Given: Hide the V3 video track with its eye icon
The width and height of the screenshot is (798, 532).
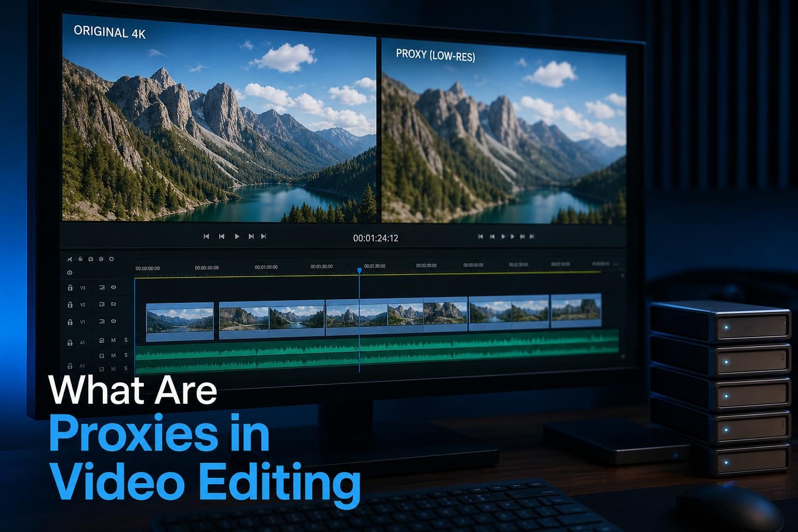Looking at the screenshot, I should click(114, 287).
